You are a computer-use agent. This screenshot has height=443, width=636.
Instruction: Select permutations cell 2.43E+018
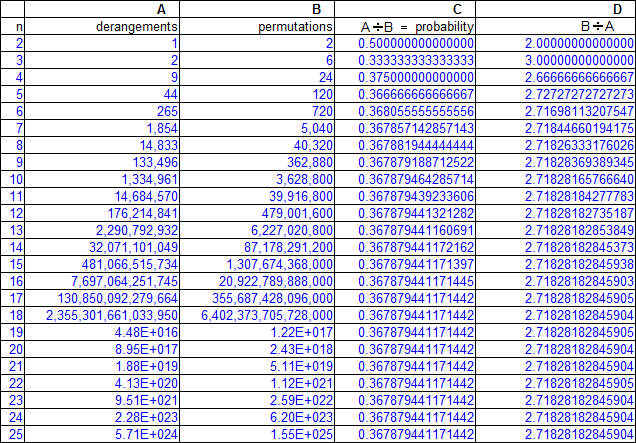pyautogui.click(x=257, y=349)
